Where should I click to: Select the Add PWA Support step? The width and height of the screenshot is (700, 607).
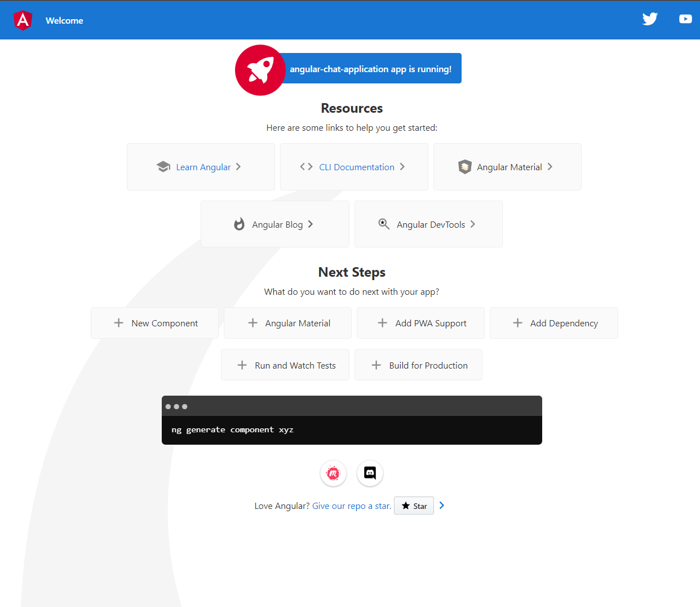point(420,323)
